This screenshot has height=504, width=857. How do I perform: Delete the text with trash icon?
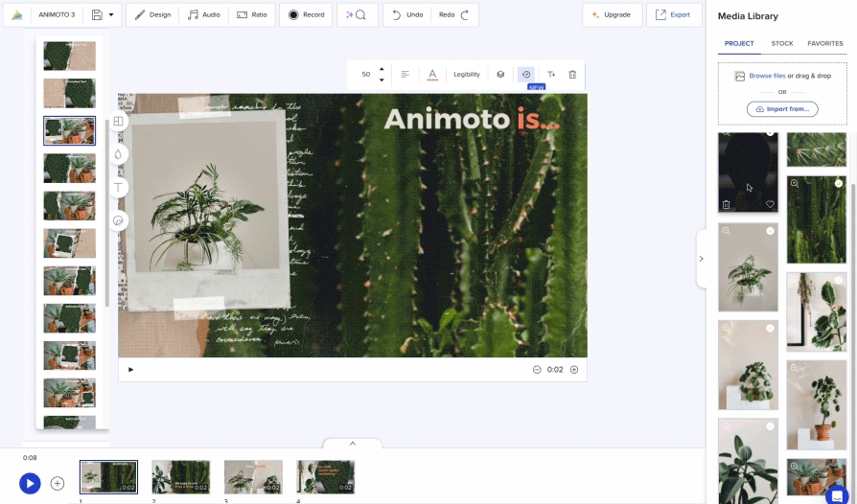(572, 75)
